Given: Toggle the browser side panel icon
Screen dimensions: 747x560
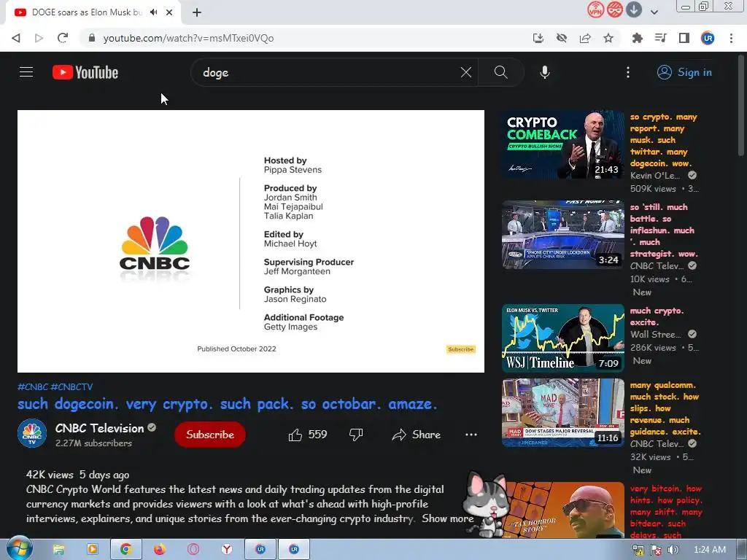Looking at the screenshot, I should pyautogui.click(x=684, y=38).
